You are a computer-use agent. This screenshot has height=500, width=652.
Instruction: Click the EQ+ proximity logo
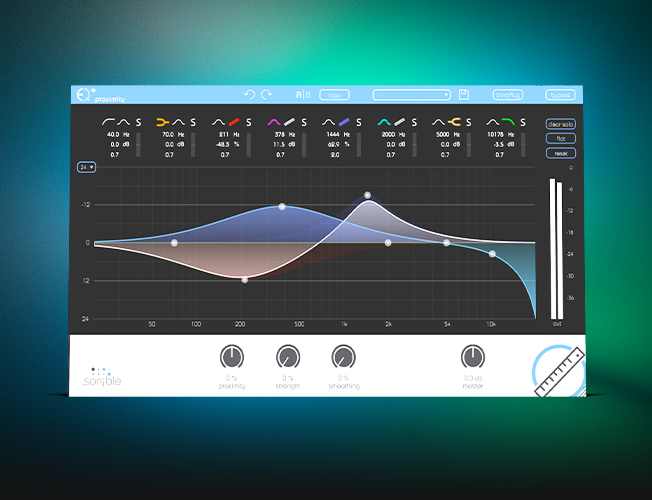click(101, 95)
